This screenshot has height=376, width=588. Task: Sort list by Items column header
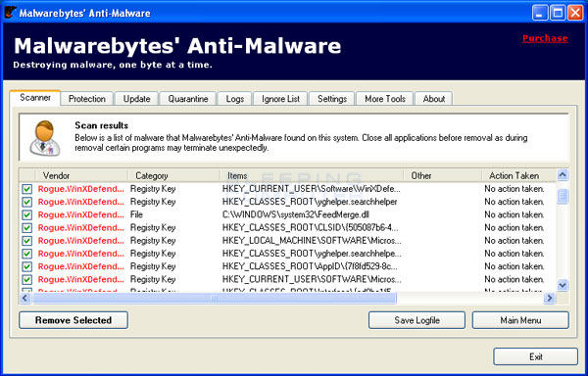point(312,175)
